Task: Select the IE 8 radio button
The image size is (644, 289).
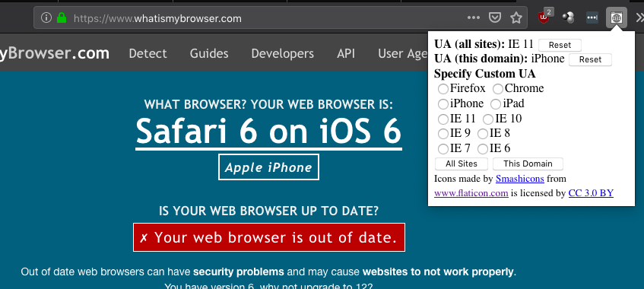Action: coord(483,134)
